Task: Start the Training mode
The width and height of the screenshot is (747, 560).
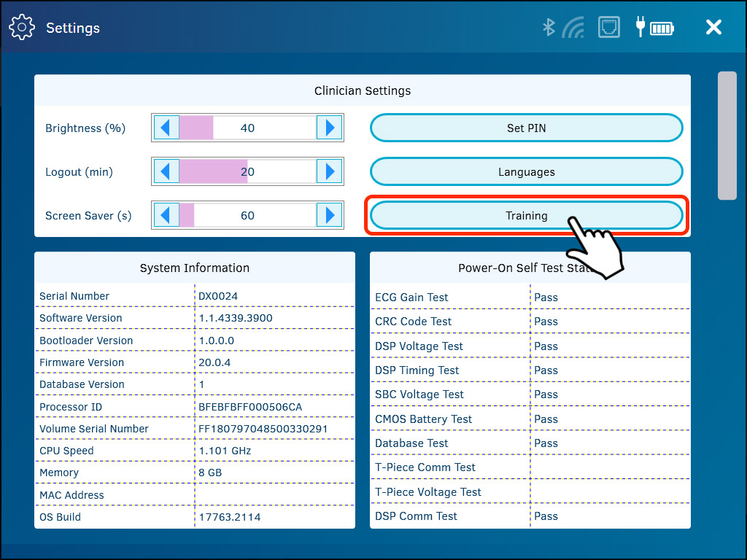Action: [x=526, y=215]
